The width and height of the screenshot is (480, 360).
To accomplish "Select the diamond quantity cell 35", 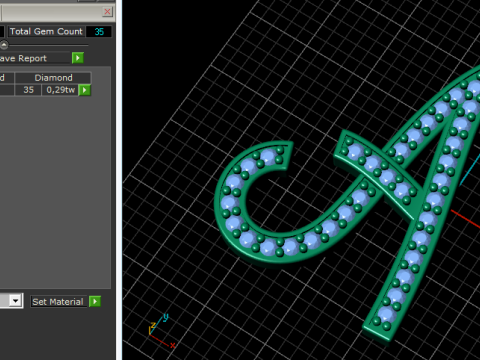I will [28, 90].
